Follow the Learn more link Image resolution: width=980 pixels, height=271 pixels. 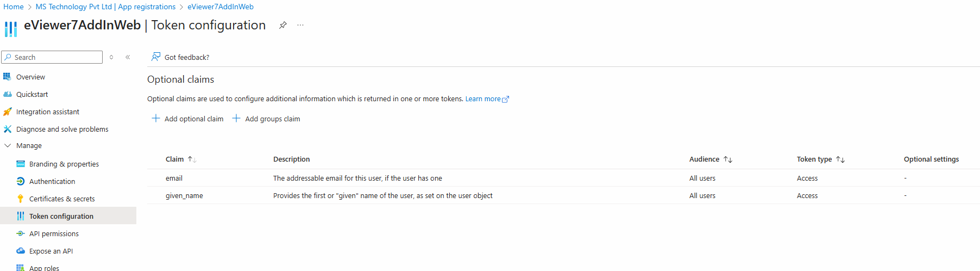pyautogui.click(x=483, y=99)
